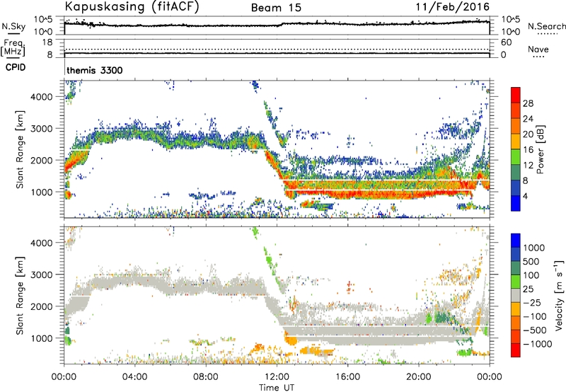Click the N.Search legend label
566x392 pixels.
tap(546, 26)
